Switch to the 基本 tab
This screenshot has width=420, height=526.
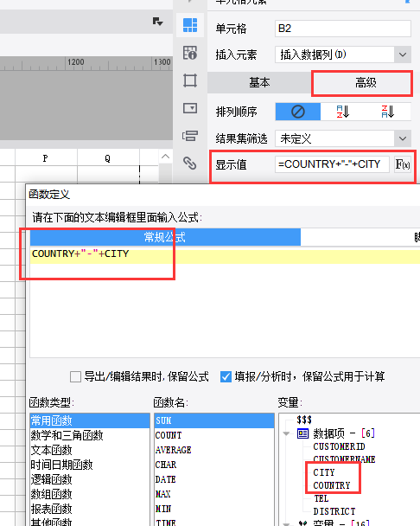coord(259,82)
